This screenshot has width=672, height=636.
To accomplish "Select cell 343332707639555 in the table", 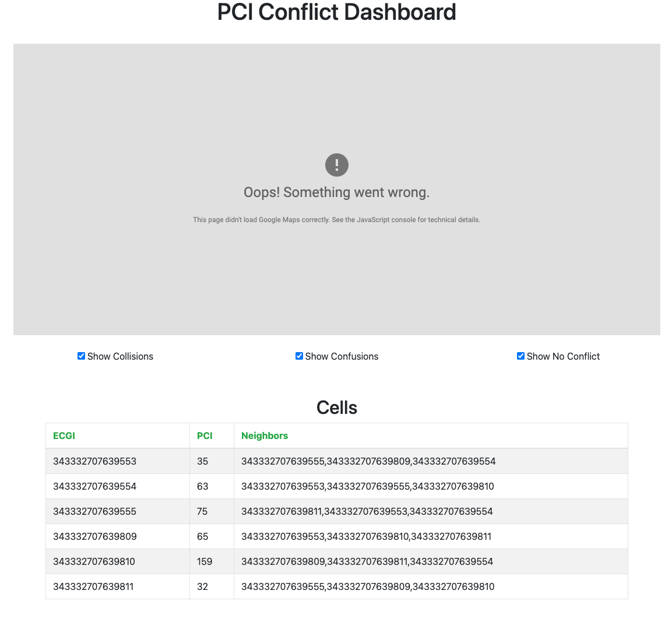I will coord(95,511).
